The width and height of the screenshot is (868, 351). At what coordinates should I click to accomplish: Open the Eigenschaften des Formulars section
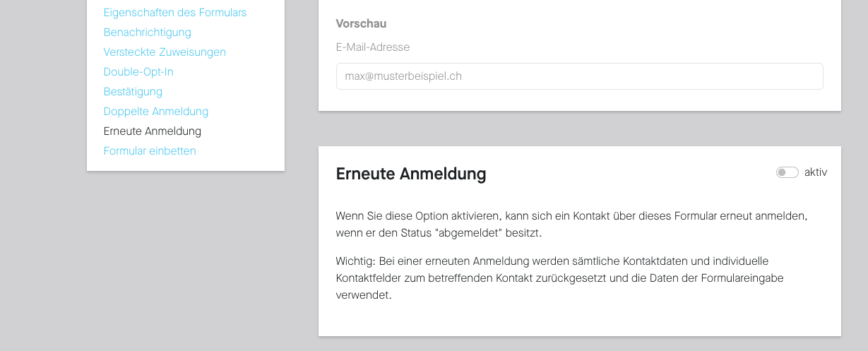click(x=175, y=13)
